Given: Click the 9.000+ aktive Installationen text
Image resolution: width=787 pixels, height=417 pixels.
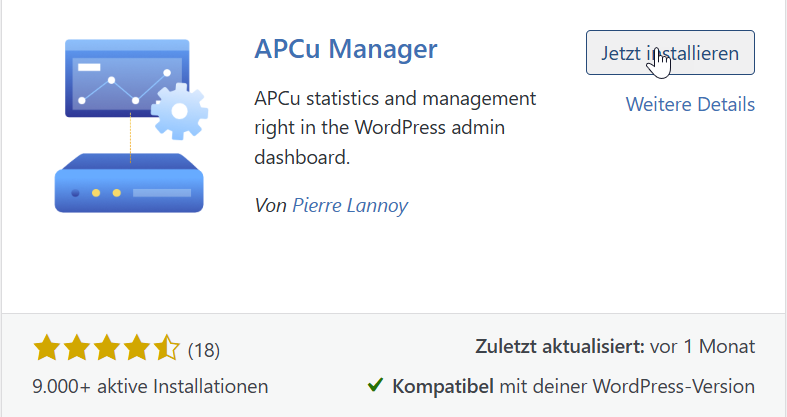Looking at the screenshot, I should tap(150, 386).
